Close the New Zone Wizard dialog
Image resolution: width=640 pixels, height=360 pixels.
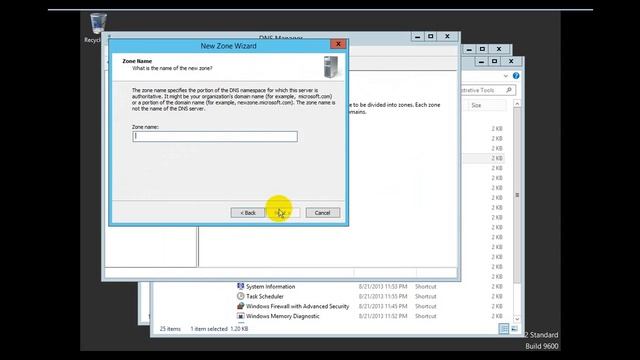coord(338,44)
